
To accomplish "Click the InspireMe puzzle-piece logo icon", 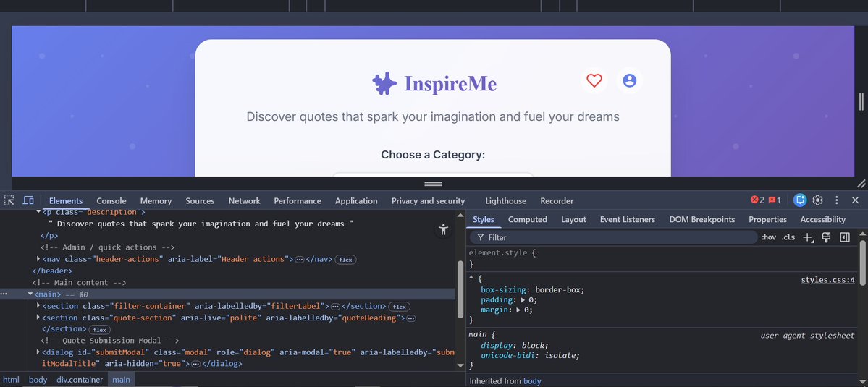I will pos(384,84).
